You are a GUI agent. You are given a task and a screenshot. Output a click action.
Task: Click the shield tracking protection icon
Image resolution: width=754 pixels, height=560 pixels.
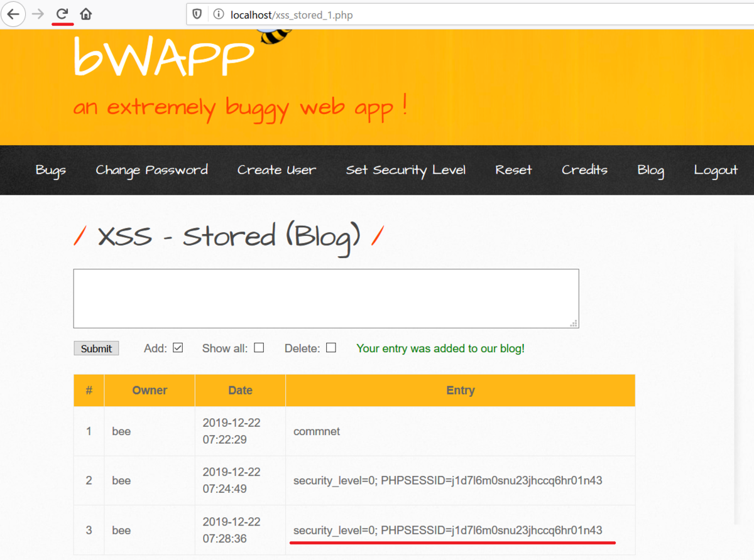[x=197, y=14]
